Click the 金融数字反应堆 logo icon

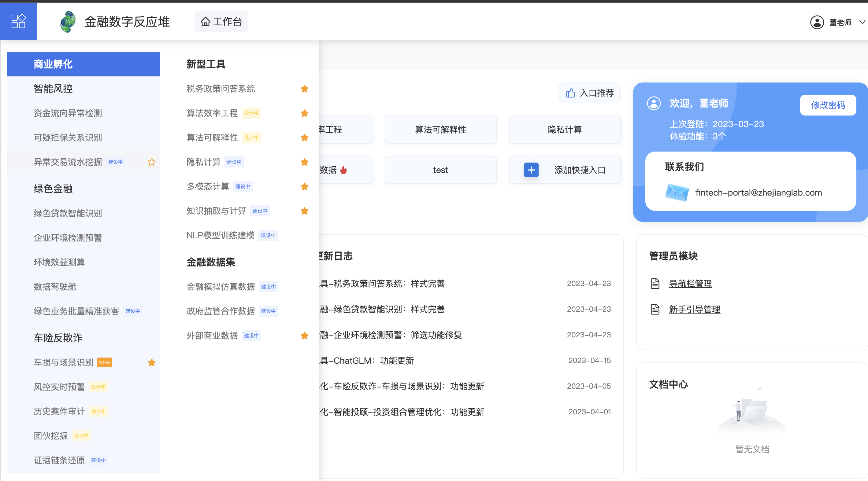click(x=68, y=21)
